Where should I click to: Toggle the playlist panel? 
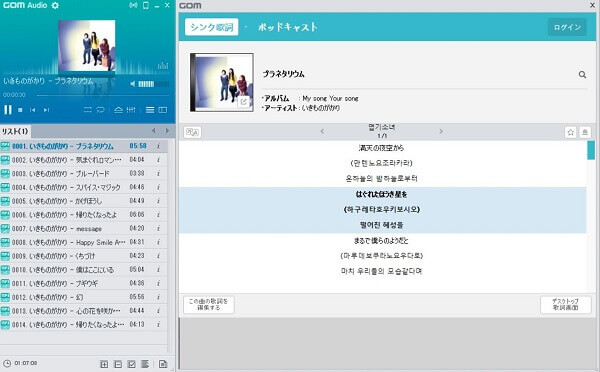(150, 110)
